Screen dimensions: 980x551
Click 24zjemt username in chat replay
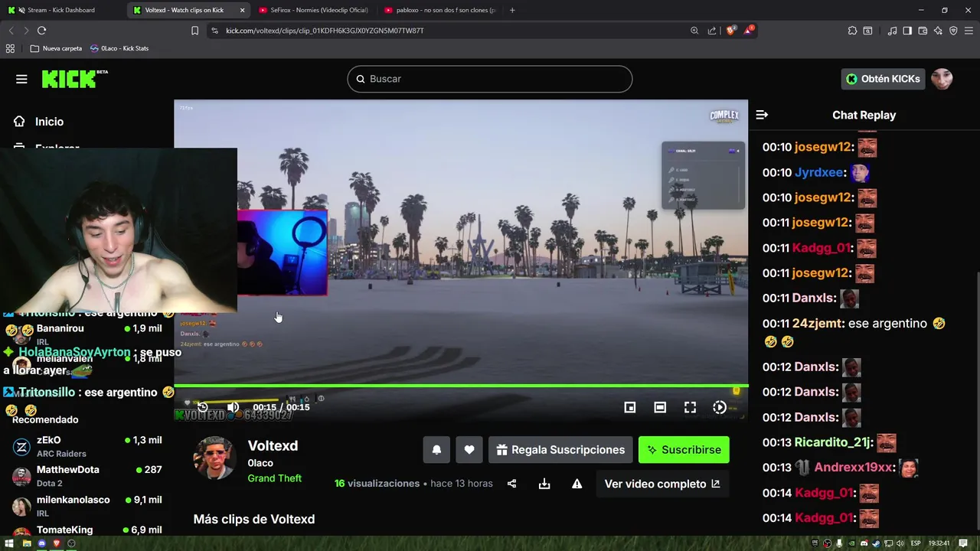[x=817, y=324]
